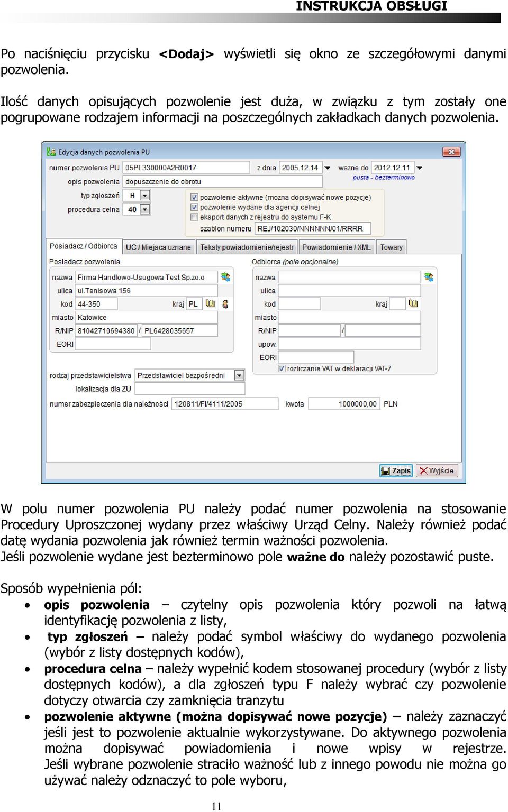The width and height of the screenshot is (508, 812).
Task: Toggle 'rozliczanie VAT w deklaracji VAT-7' checkbox
Action: tap(282, 368)
